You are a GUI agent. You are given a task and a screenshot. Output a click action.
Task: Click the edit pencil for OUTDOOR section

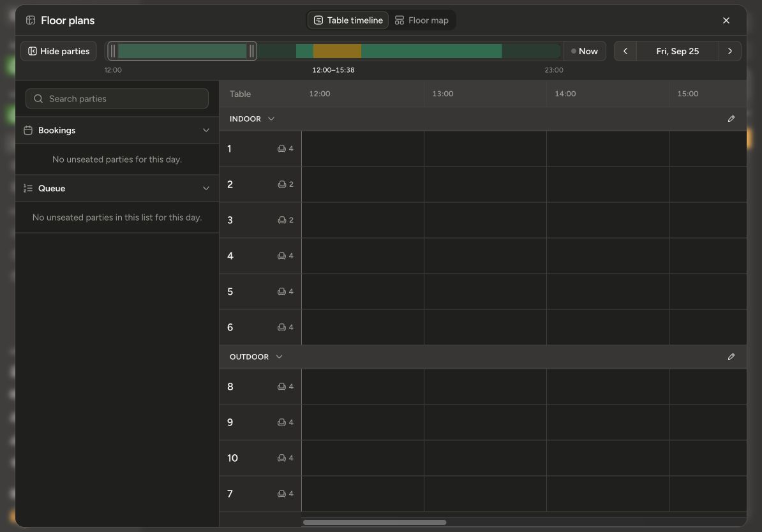[x=731, y=357]
